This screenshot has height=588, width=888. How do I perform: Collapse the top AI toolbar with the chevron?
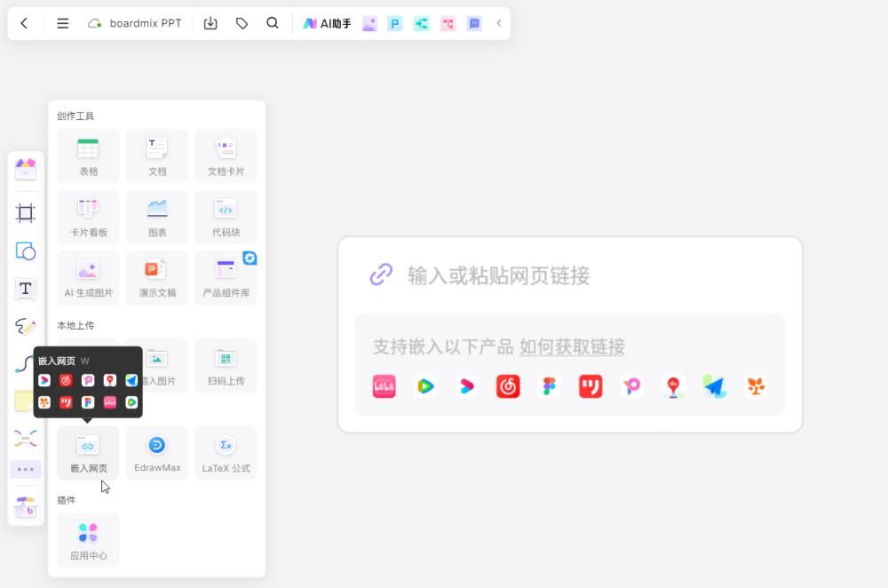498,23
